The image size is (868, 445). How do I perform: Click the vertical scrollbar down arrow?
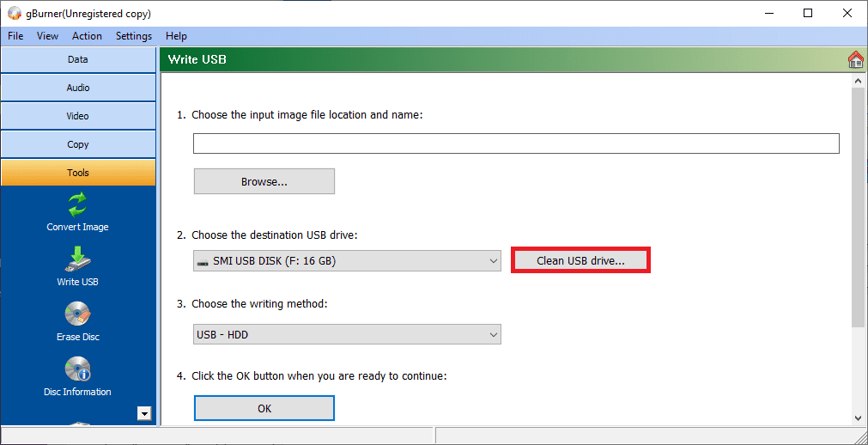pyautogui.click(x=858, y=418)
